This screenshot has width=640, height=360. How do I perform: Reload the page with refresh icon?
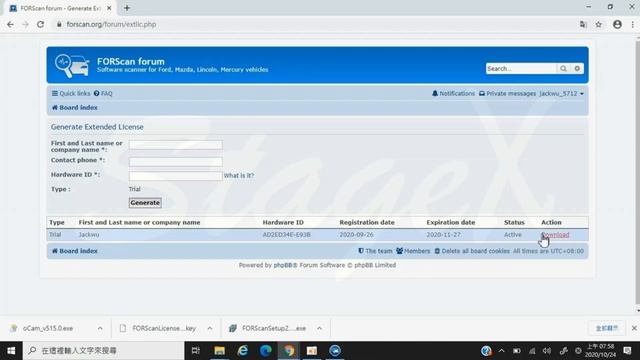pos(40,24)
